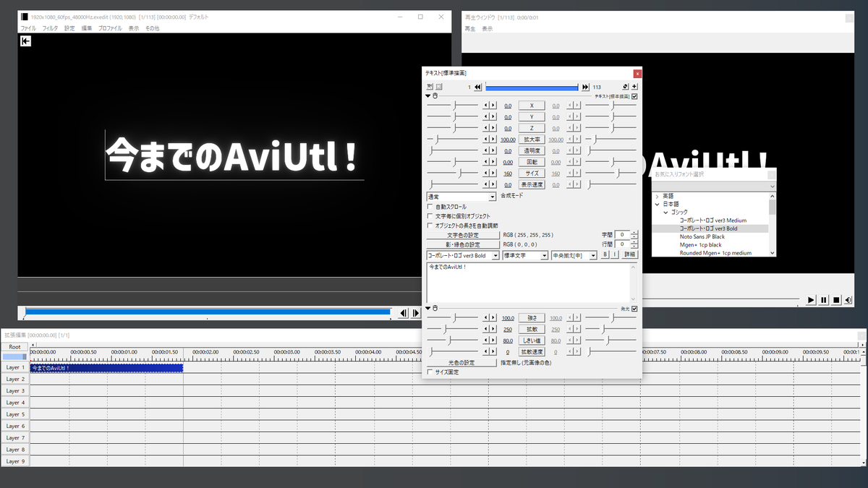Toggle Layer 1 visibility button
Viewport: 868px width, 488px height.
pos(15,367)
